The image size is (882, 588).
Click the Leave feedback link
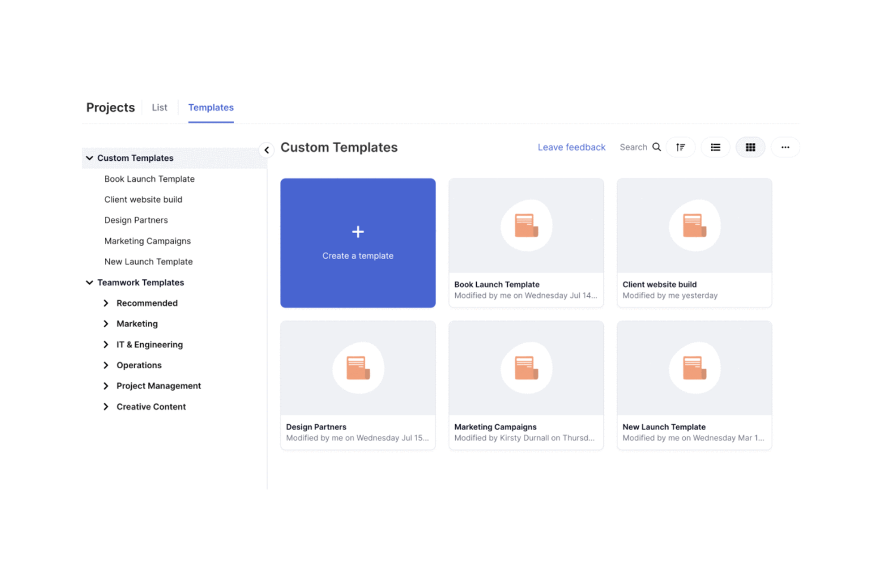[571, 147]
